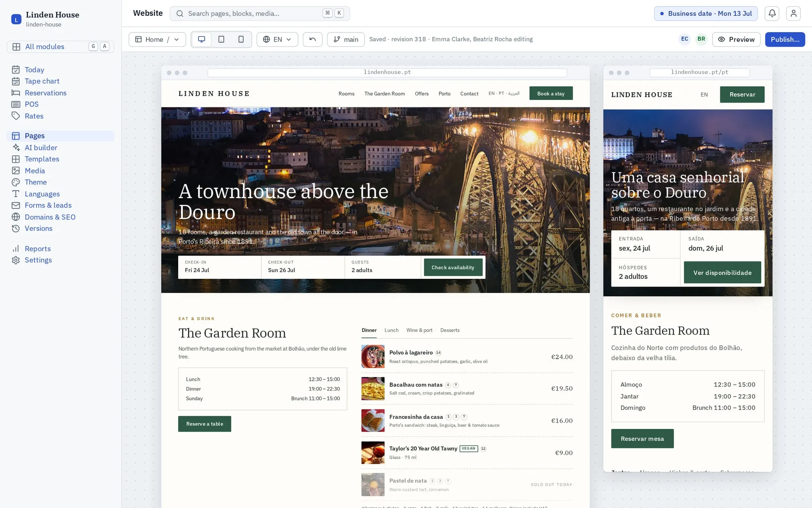Select the Desserts menu tab
Screen dimensions: 812x508
coord(450,330)
